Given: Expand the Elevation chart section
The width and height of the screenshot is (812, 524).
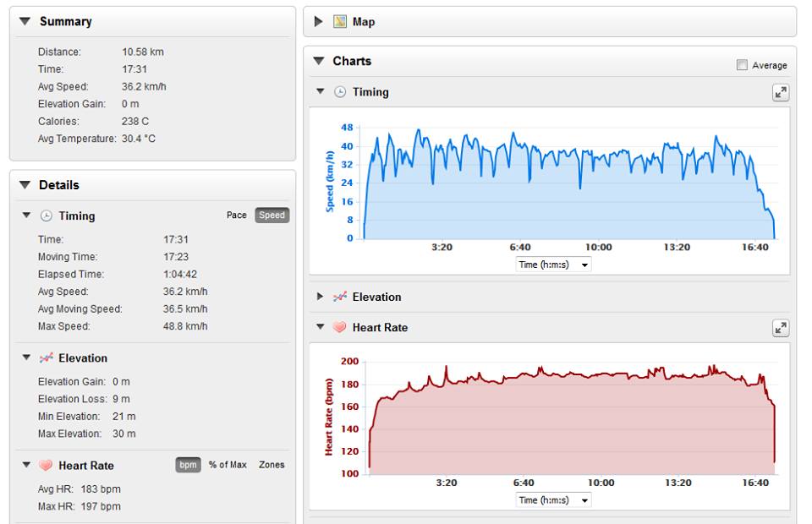Looking at the screenshot, I should tap(320, 297).
